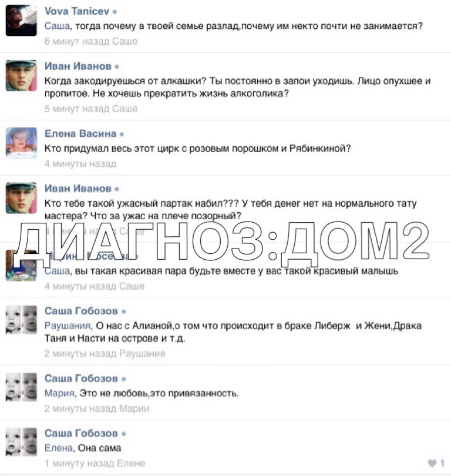Click the 'Елена' mention in last comment
Viewport: 451px width, 476px height.
click(x=59, y=448)
